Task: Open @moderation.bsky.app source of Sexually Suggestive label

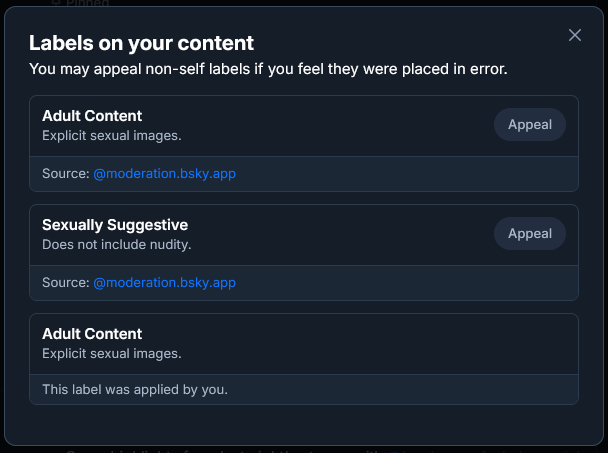Action: (164, 283)
